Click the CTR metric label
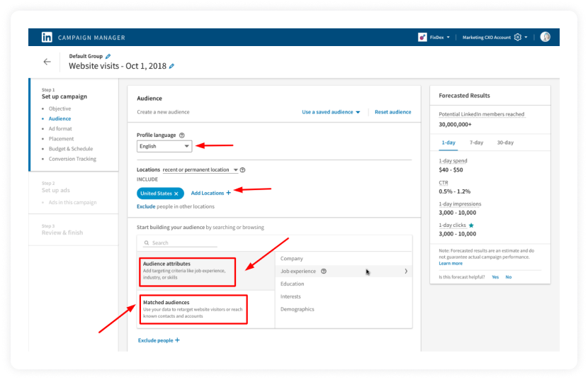588x380 pixels. point(443,183)
